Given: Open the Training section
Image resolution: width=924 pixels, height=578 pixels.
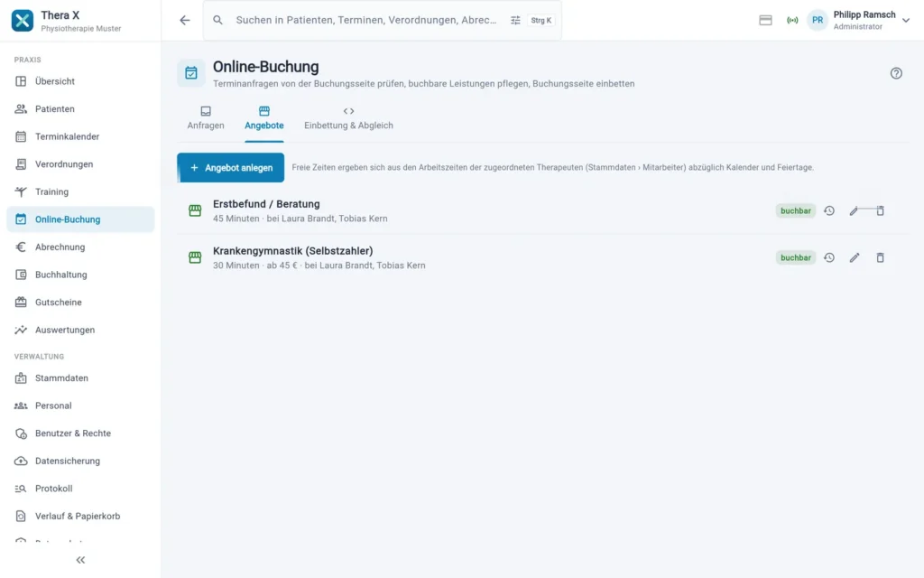Looking at the screenshot, I should pyautogui.click(x=80, y=191).
